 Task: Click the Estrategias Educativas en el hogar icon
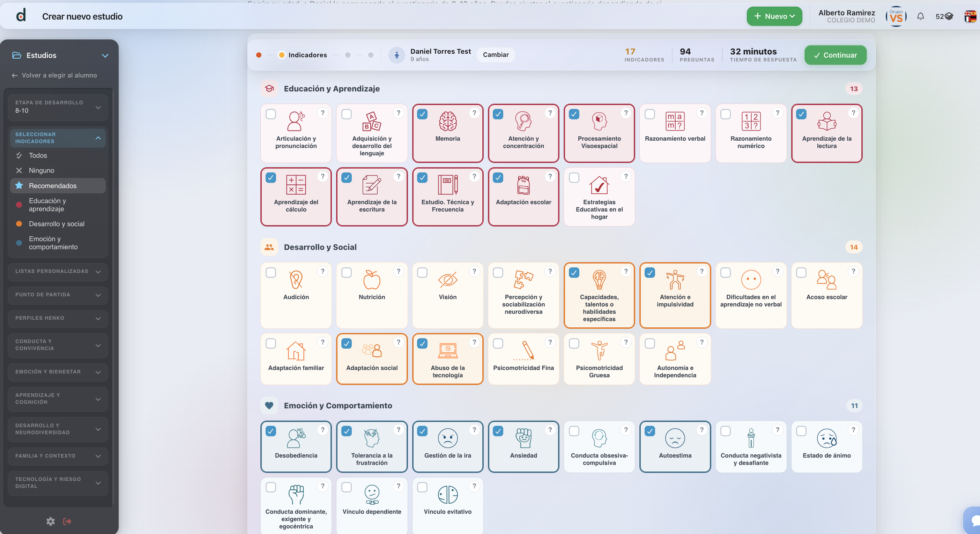tap(599, 185)
